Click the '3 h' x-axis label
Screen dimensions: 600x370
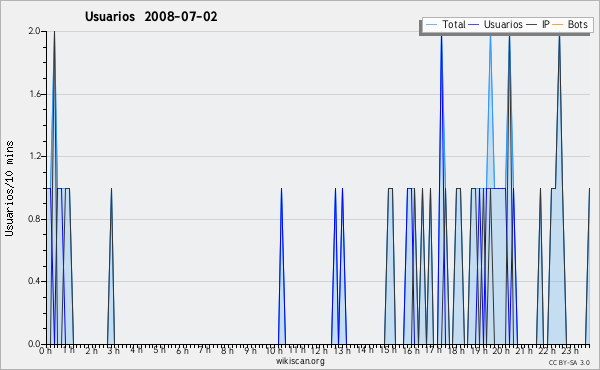[113, 350]
